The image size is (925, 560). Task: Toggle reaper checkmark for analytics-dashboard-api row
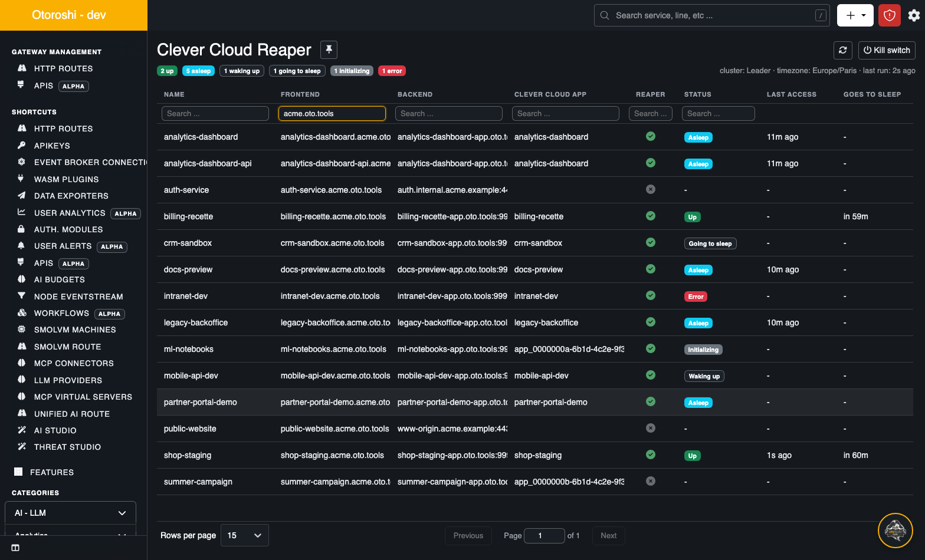(x=651, y=163)
